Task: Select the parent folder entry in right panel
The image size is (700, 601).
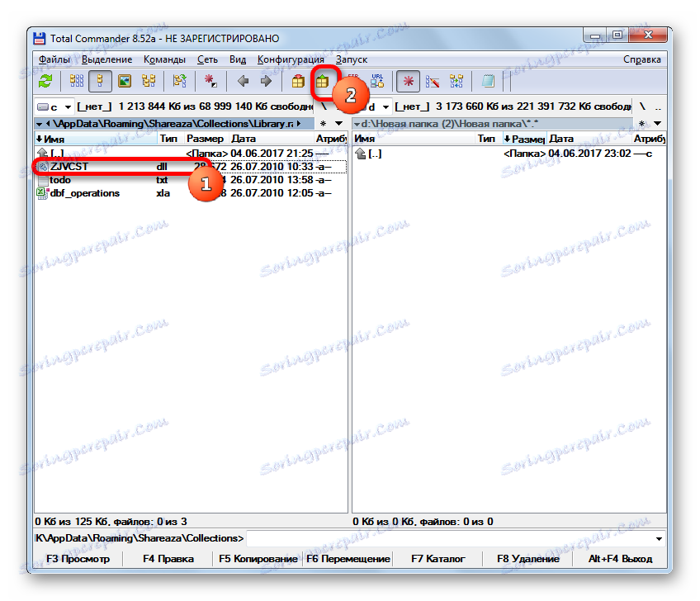Action: click(x=509, y=154)
